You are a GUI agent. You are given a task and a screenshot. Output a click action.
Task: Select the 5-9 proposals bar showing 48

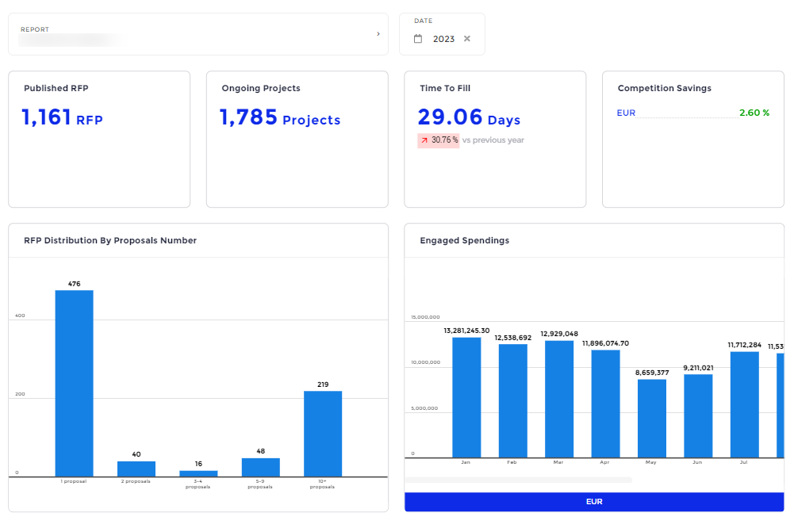point(261,467)
